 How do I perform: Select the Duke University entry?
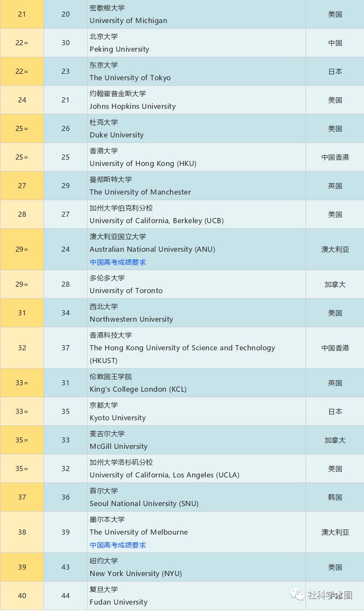[116, 135]
